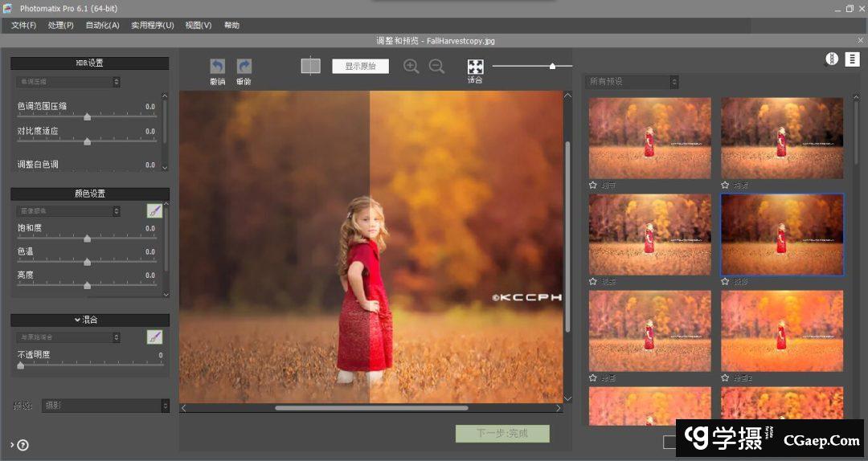Screen dimensions: 868x461
Task: Open the preset (预设) combo box at bottom left
Action: pos(105,406)
